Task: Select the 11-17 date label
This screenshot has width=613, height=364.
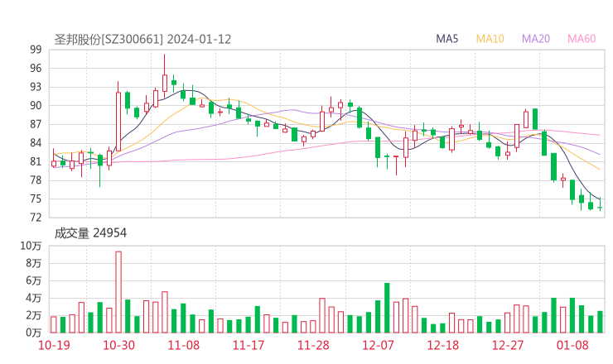Action: click(x=249, y=345)
